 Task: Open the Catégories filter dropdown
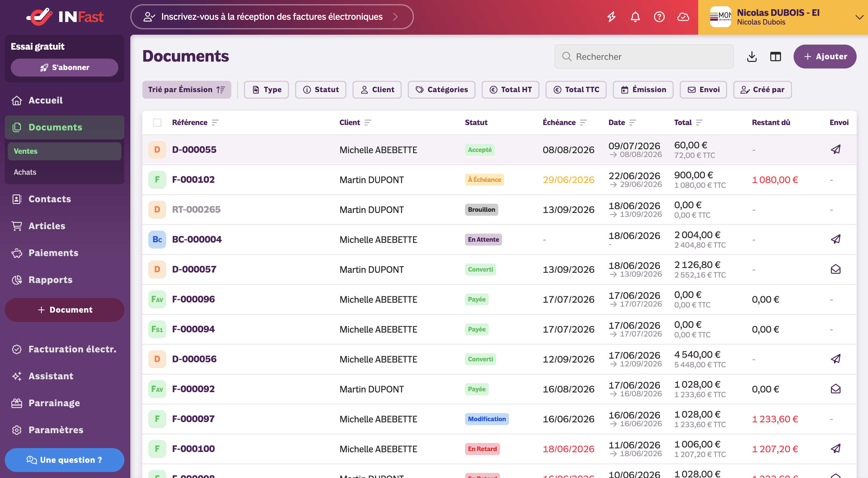point(441,90)
